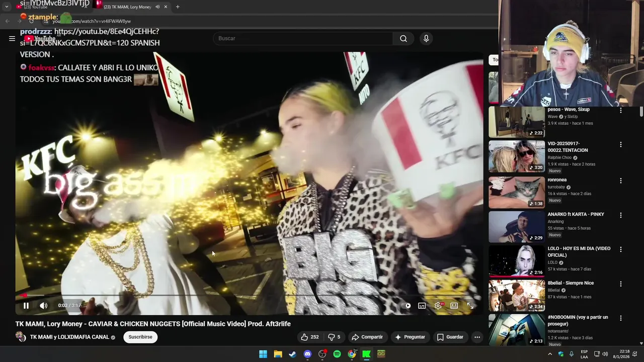Mute the tab via its speaker icon
The height and width of the screenshot is (362, 644).
157,7
